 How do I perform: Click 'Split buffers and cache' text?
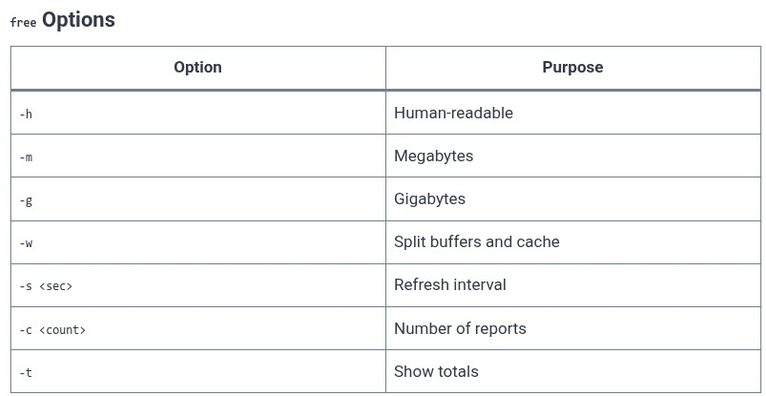pyautogui.click(x=476, y=242)
